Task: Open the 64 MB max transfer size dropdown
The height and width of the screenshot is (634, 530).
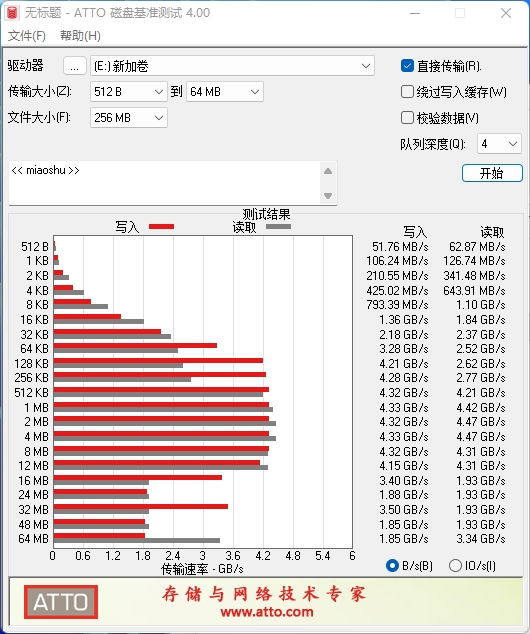Action: (x=225, y=92)
